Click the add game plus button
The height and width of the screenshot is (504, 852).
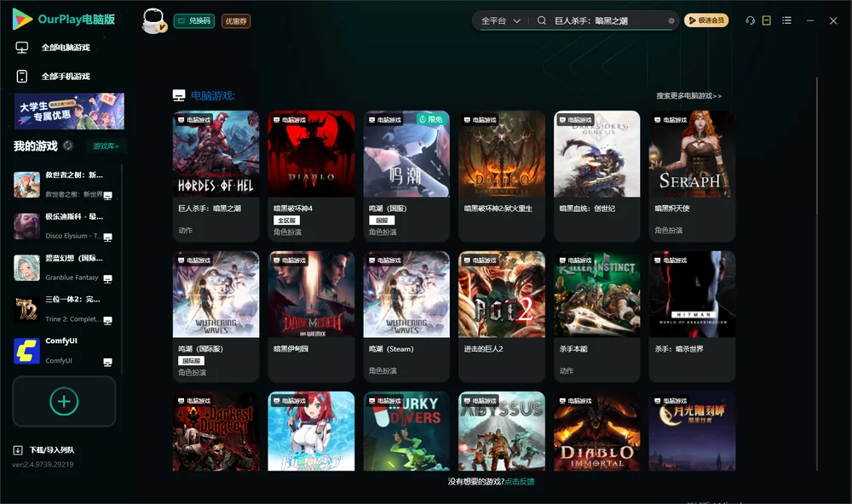click(x=64, y=401)
